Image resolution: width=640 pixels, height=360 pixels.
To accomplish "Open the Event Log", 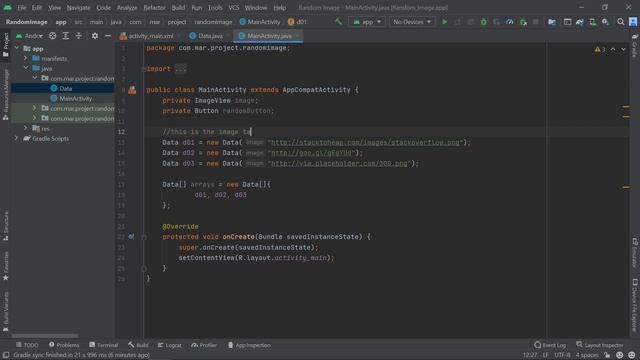I will click(550, 345).
